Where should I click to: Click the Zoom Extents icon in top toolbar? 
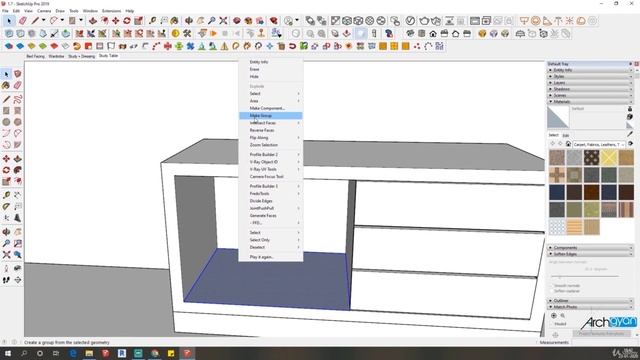(x=223, y=20)
